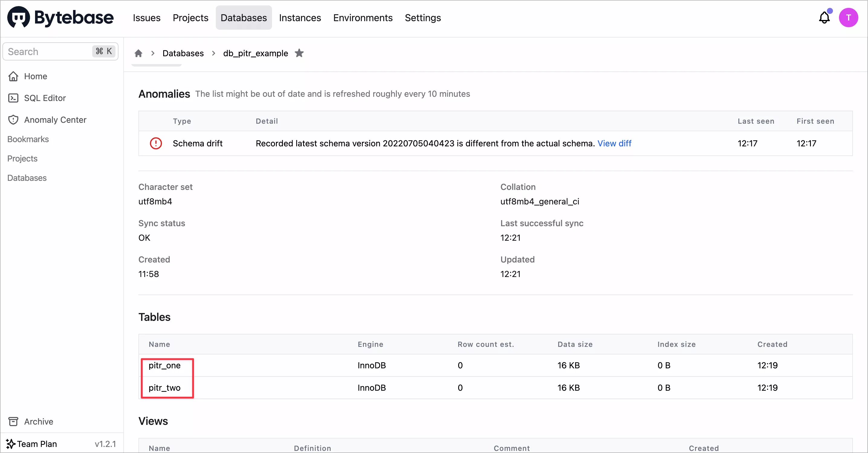Image resolution: width=868 pixels, height=453 pixels.
Task: Open the Instances tab
Action: click(x=300, y=18)
